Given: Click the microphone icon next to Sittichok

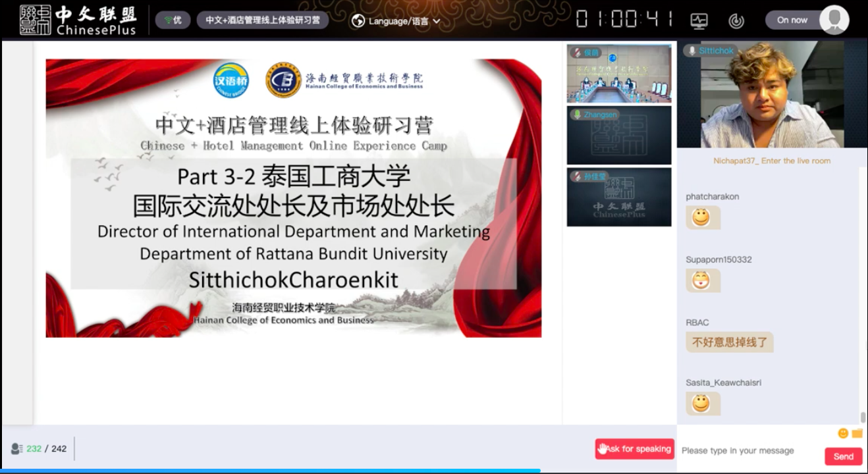Looking at the screenshot, I should coord(692,51).
